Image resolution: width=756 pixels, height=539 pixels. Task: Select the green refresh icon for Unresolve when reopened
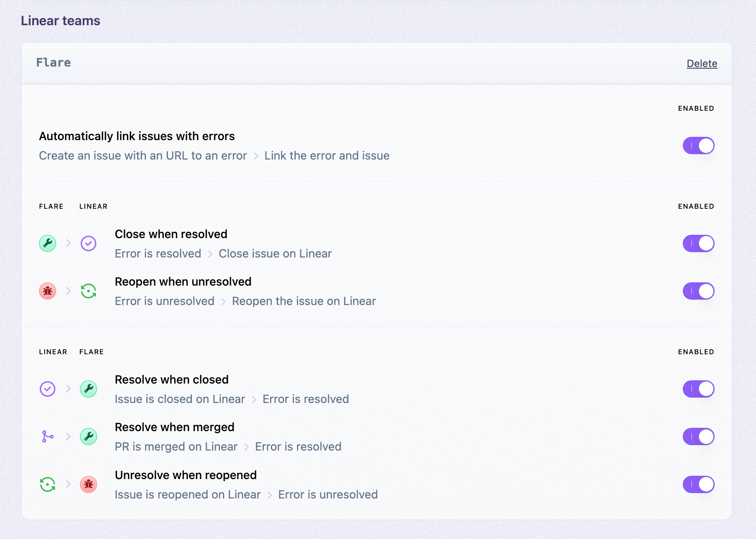47,484
